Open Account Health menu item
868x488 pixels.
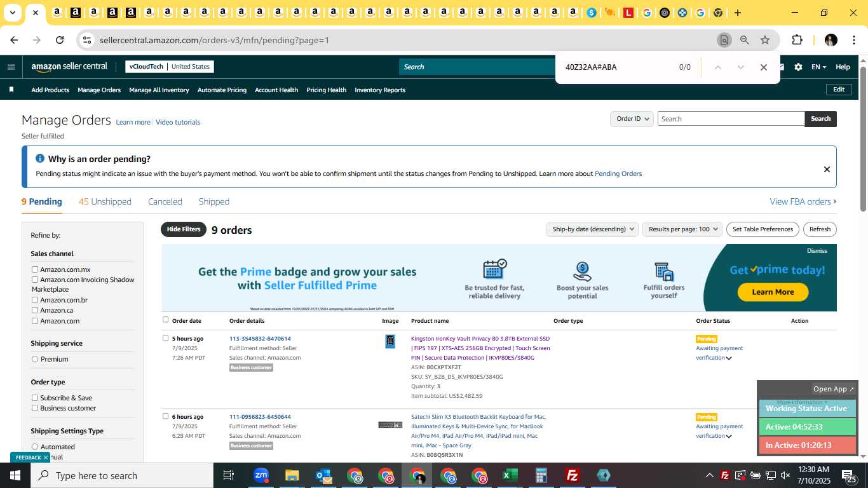276,90
